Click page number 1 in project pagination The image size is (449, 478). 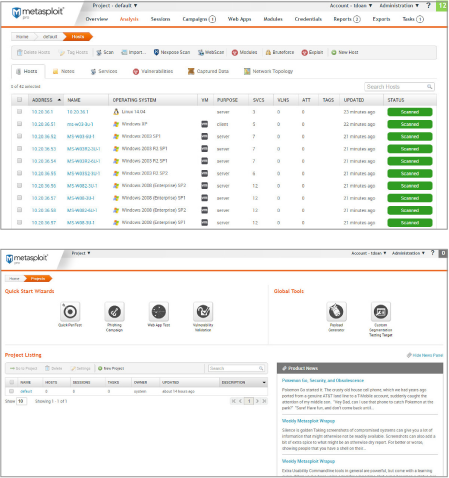click(249, 401)
